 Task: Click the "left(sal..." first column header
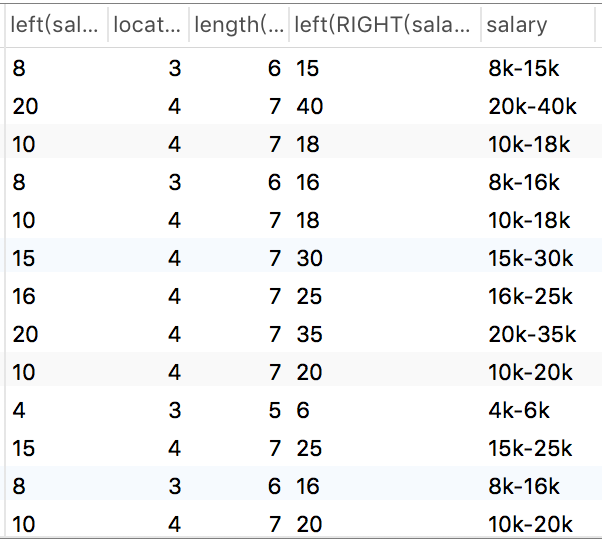click(55, 26)
